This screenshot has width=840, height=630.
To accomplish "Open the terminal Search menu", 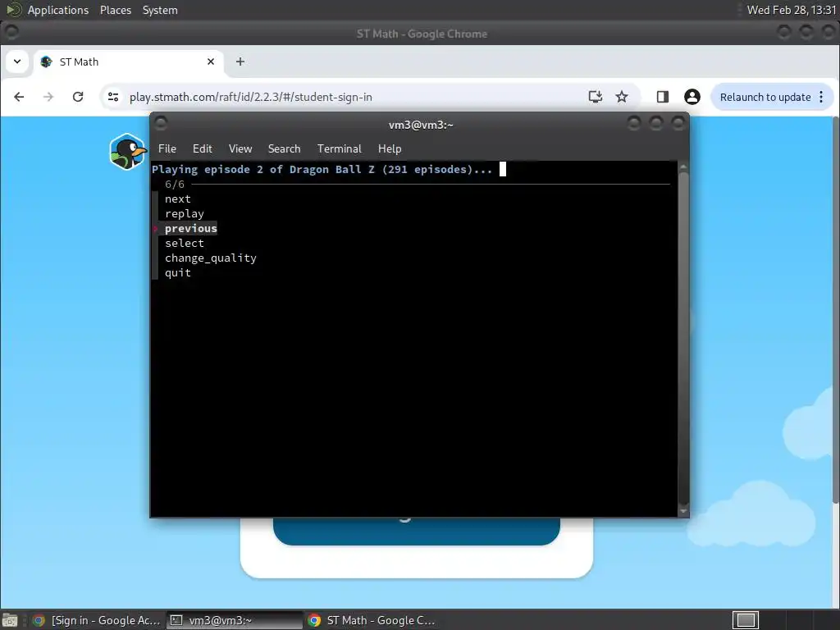I will 284,149.
